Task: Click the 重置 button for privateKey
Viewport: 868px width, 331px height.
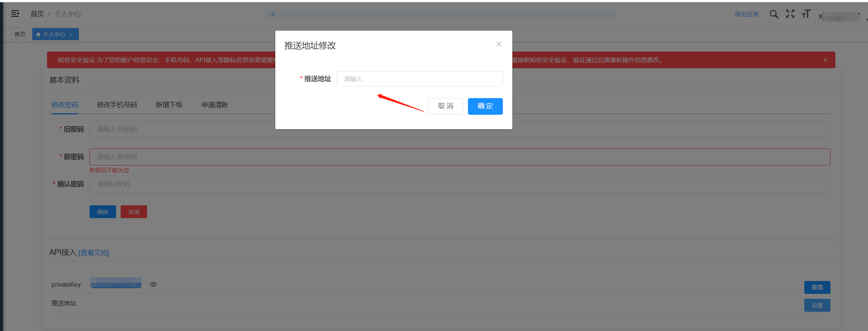Action: point(817,287)
